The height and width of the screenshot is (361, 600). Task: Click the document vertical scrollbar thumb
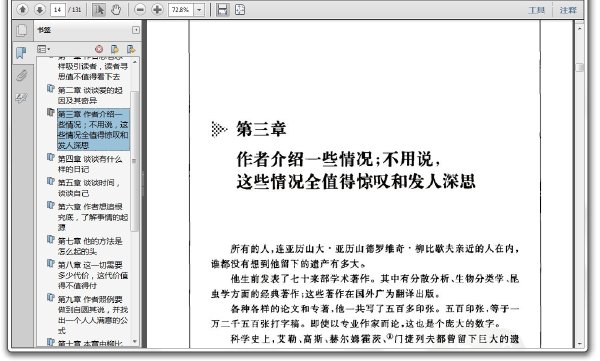pyautogui.click(x=580, y=67)
